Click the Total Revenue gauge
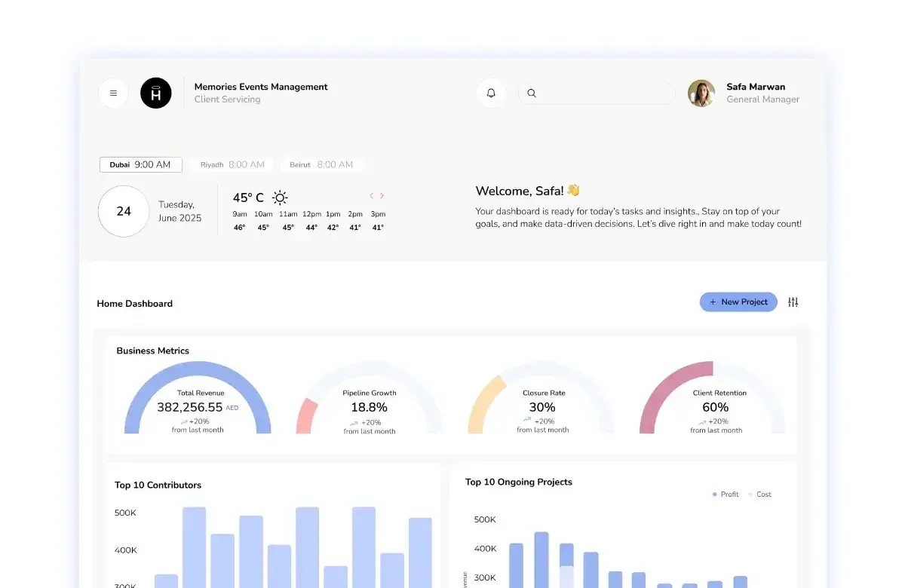 [x=198, y=397]
